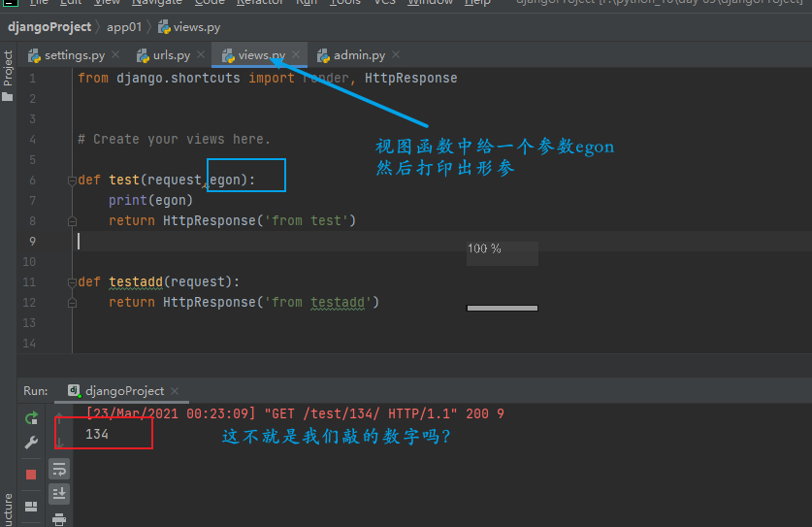
Task: Click the GET /test/134/ log line
Action: tap(295, 414)
